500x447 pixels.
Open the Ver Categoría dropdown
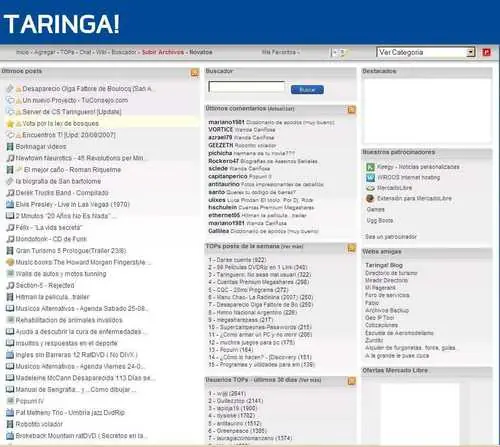click(426, 52)
